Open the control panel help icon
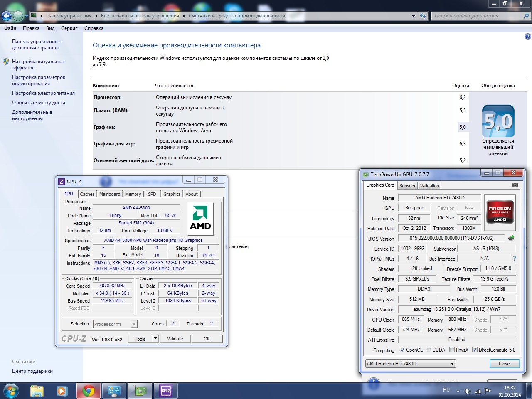This screenshot has width=532, height=399. 527,37
